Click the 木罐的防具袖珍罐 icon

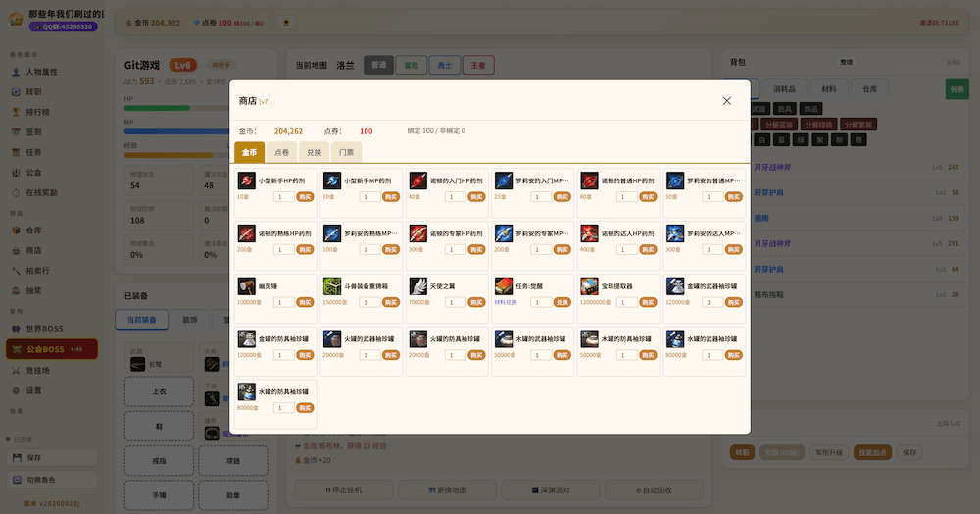click(589, 339)
